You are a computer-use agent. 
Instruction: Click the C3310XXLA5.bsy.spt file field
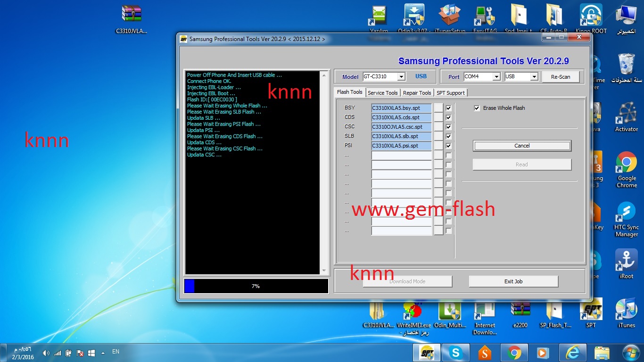coord(402,108)
